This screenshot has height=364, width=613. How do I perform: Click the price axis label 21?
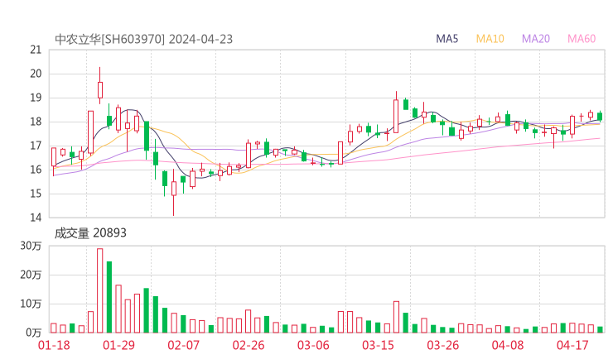[36, 50]
